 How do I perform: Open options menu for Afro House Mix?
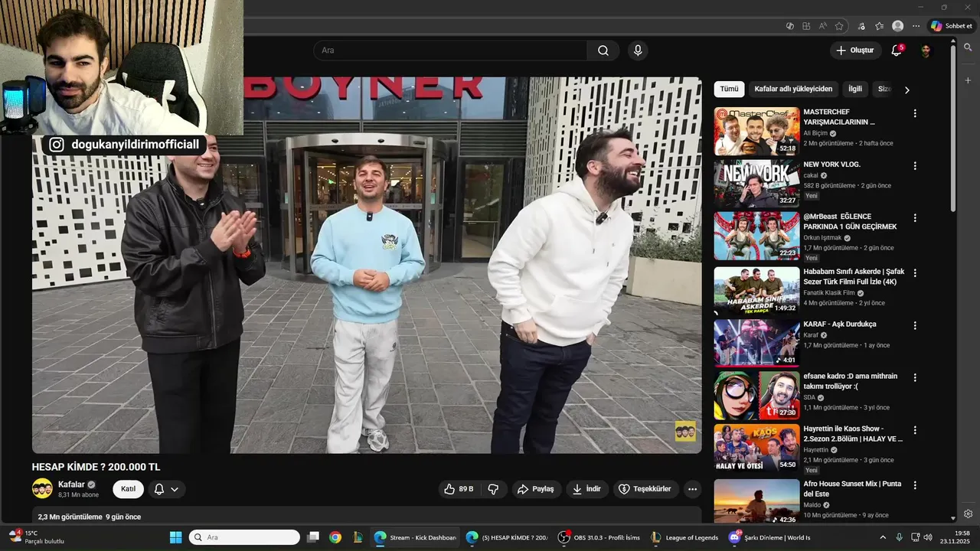(914, 485)
